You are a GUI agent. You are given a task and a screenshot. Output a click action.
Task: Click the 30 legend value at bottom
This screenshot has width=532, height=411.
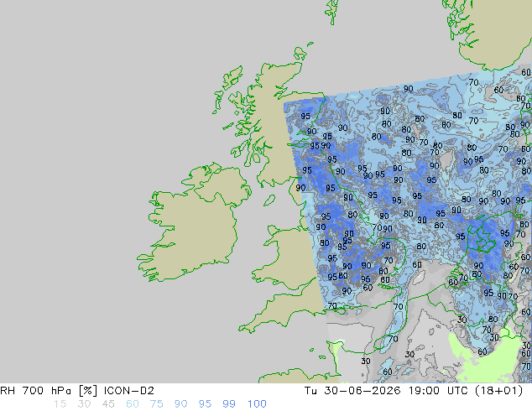[84, 404]
